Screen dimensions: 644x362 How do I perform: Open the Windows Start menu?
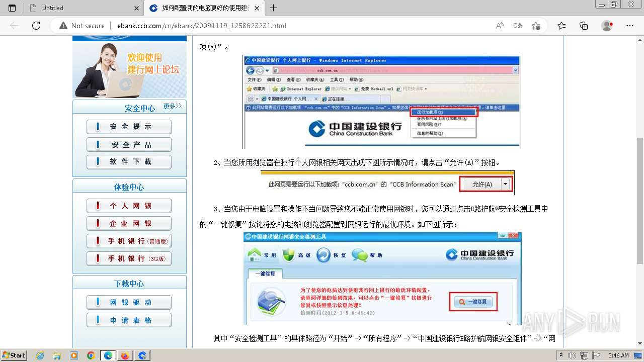pyautogui.click(x=14, y=355)
